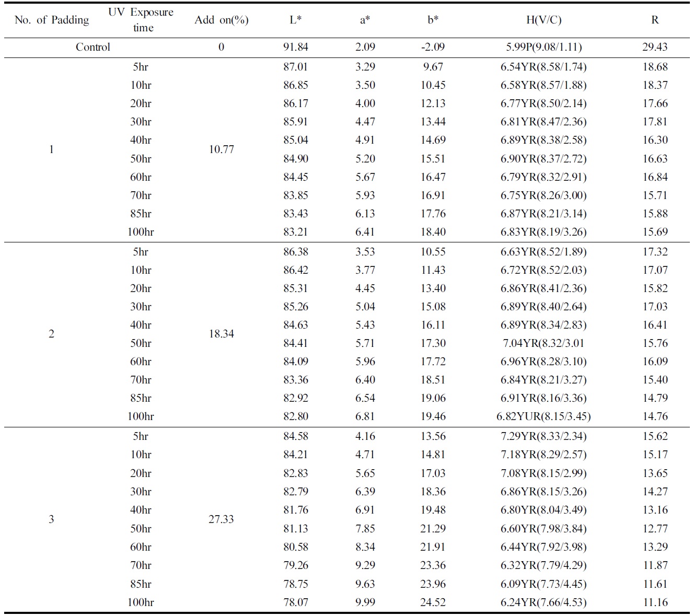Click the Add on value 27.33
The height and width of the screenshot is (616, 693).
(221, 519)
